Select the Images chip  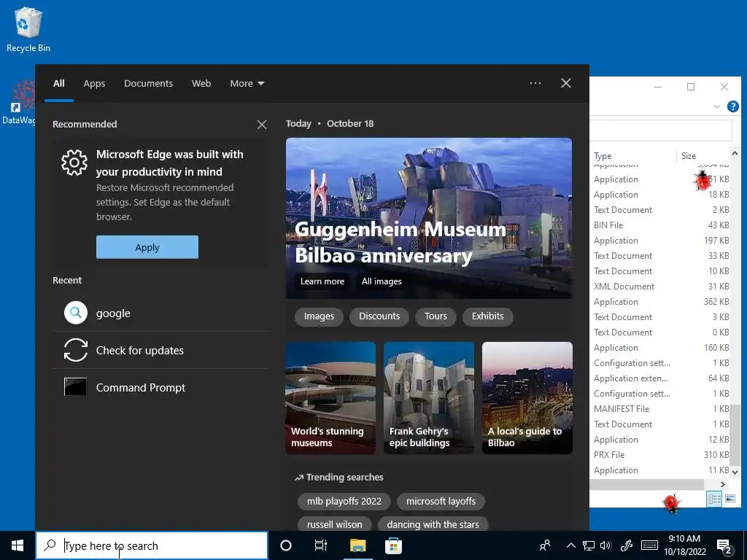(x=319, y=316)
